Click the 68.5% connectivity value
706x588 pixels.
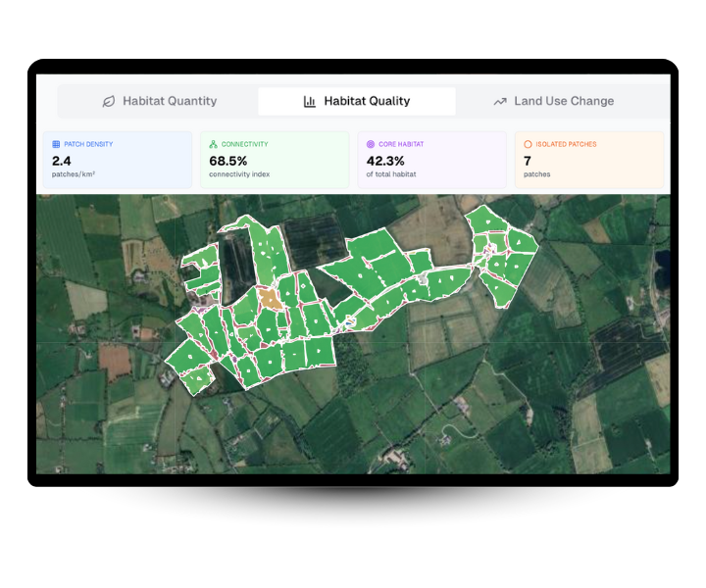click(x=228, y=160)
